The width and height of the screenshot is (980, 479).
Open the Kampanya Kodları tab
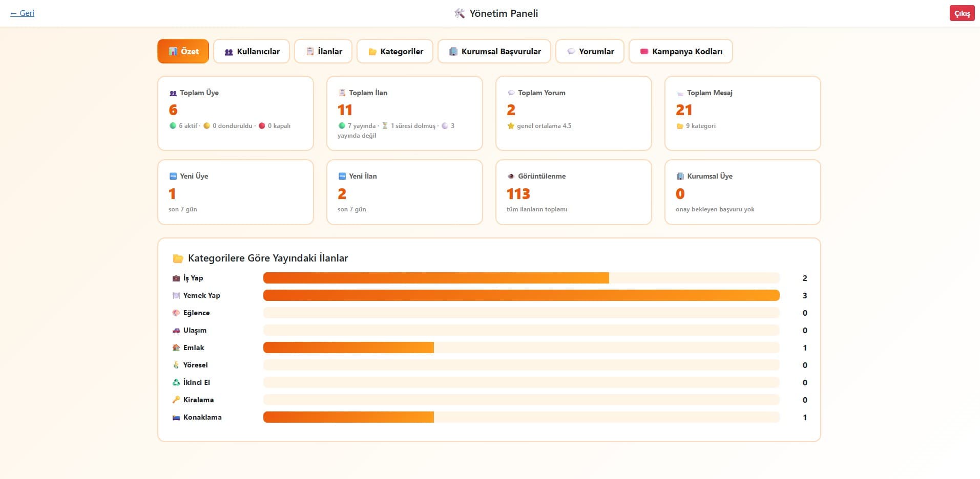tap(681, 51)
